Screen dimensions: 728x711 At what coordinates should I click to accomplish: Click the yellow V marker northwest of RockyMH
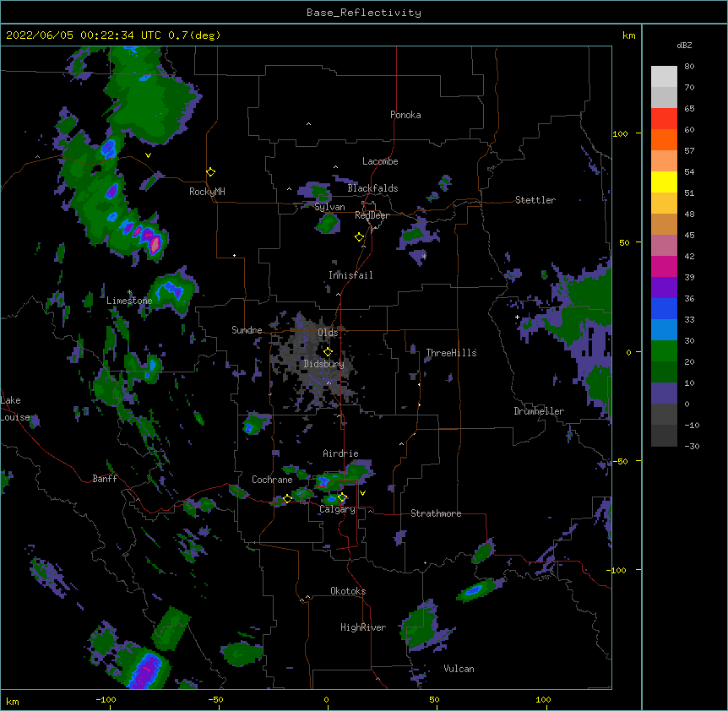coord(148,155)
